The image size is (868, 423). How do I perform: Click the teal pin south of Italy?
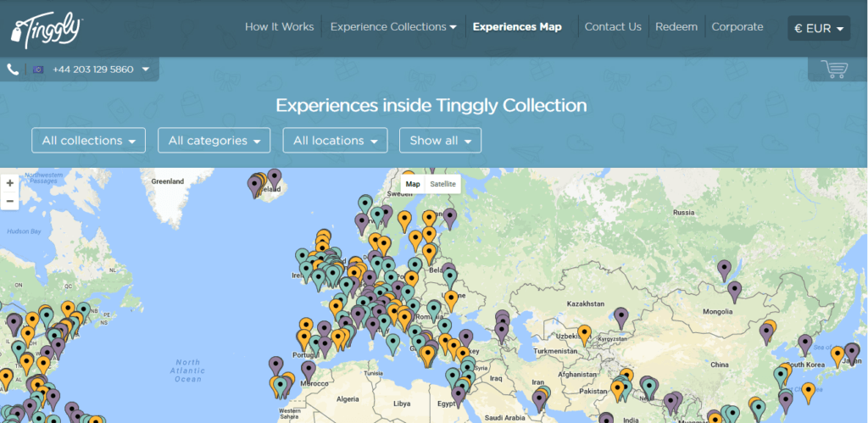393,344
